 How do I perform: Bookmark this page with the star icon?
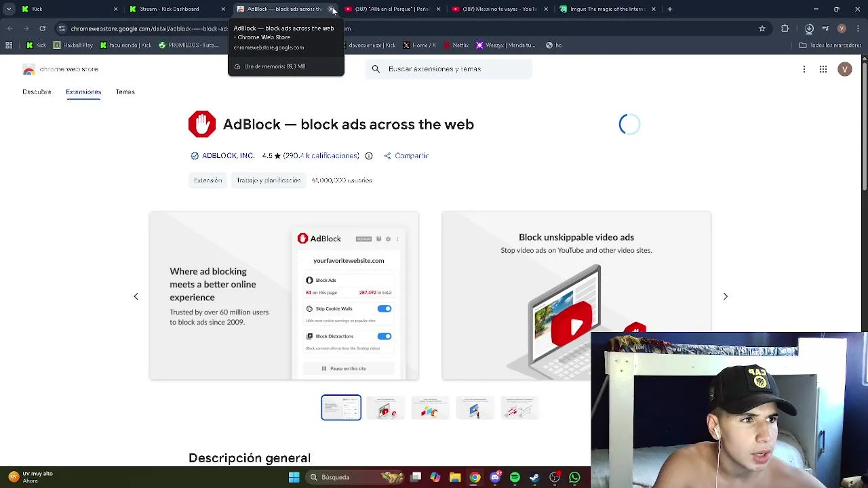pos(762,28)
